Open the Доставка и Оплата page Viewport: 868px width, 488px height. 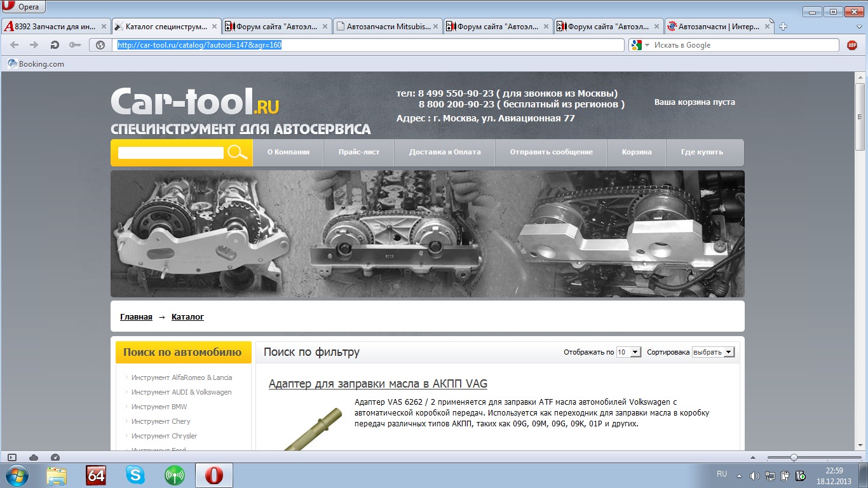[x=445, y=152]
